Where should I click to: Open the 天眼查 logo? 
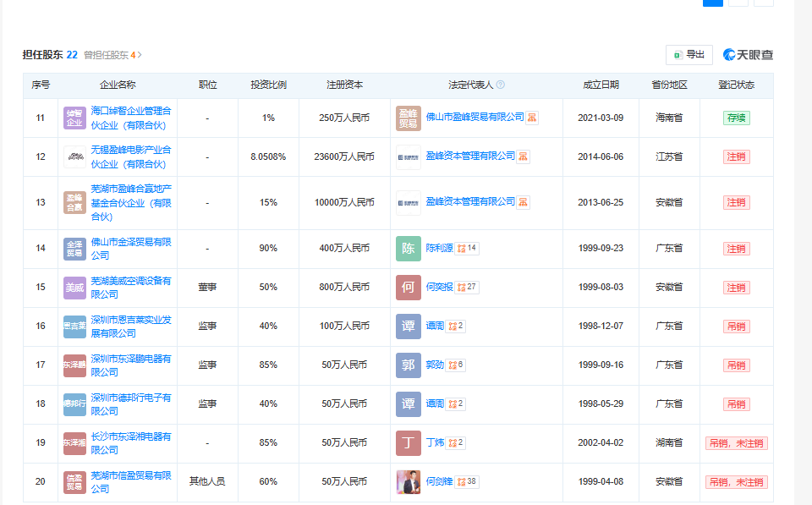748,55
